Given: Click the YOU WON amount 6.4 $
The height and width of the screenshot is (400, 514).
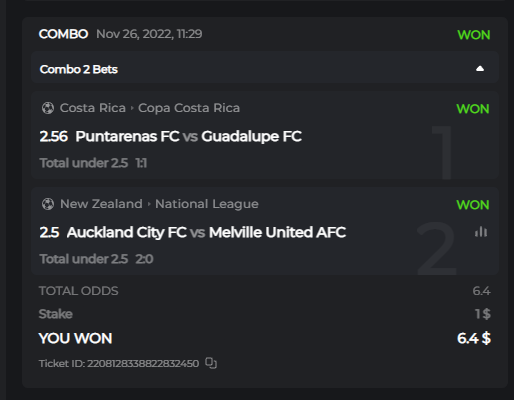Looking at the screenshot, I should [474, 338].
